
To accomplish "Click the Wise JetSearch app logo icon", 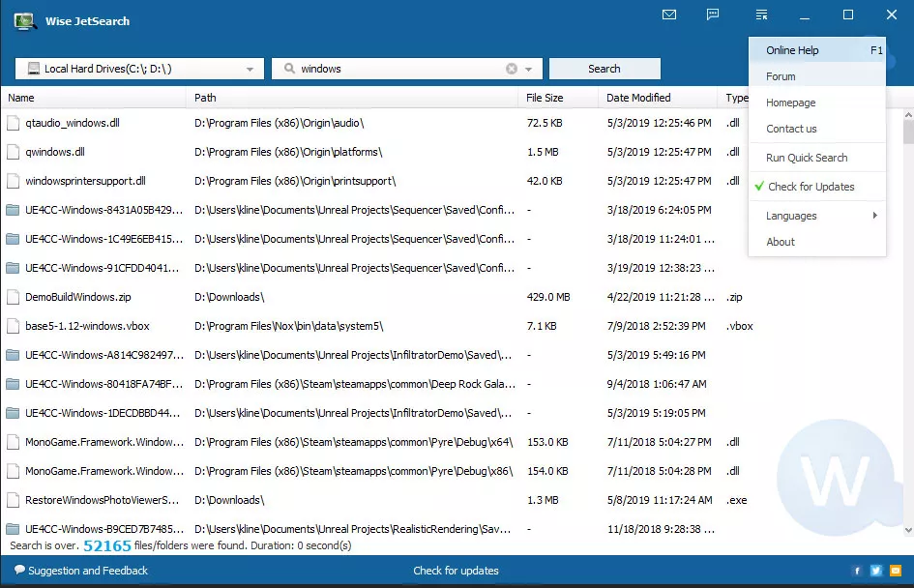I will tap(25, 21).
